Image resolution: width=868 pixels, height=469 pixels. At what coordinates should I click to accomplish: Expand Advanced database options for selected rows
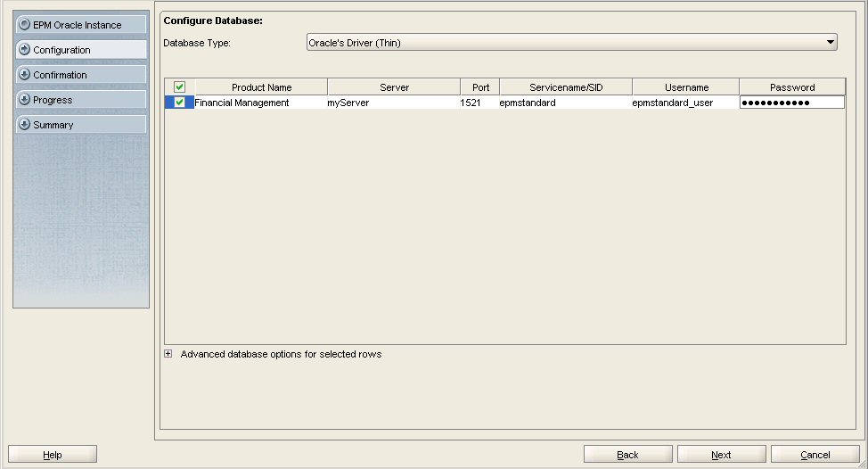(x=168, y=354)
